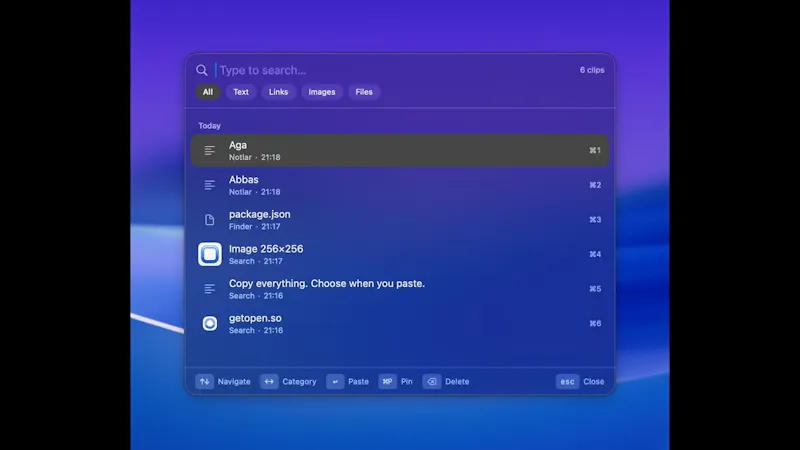This screenshot has width=800, height=450.
Task: Click the Paste label in the footer
Action: (358, 382)
